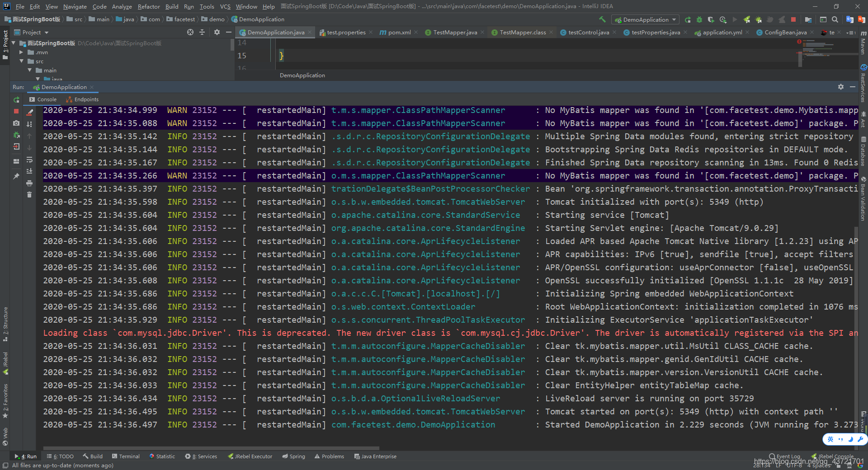Viewport: 868px width, 470px height.
Task: Click the Run Anything toolbar icon
Action: [x=823, y=19]
